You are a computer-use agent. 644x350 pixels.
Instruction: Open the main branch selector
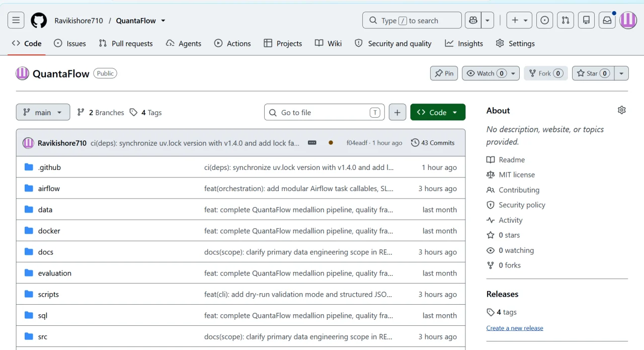pyautogui.click(x=43, y=112)
